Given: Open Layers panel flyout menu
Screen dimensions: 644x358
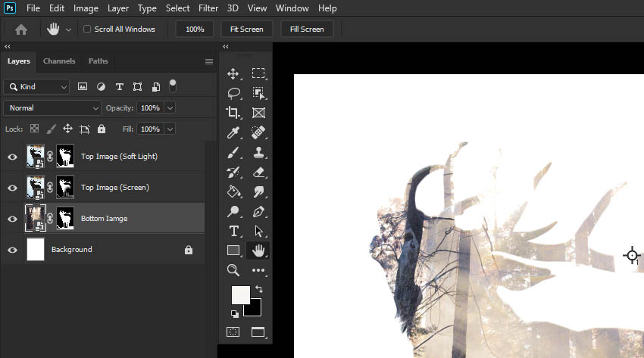Looking at the screenshot, I should (209, 61).
